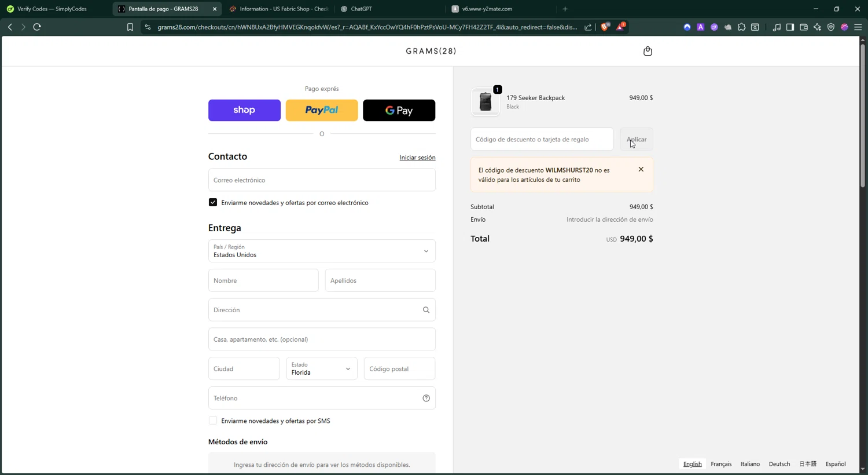Click the Iniciar sesión link
This screenshot has width=868, height=475.
[417, 158]
